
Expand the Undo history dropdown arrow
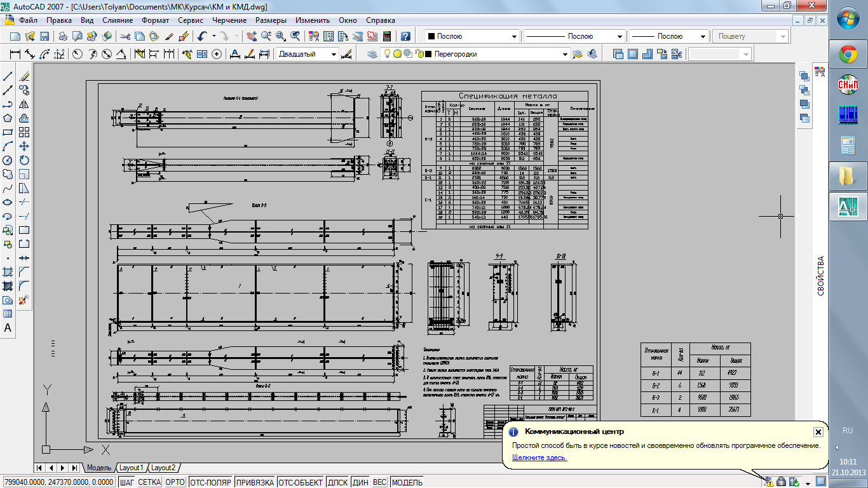[214, 36]
